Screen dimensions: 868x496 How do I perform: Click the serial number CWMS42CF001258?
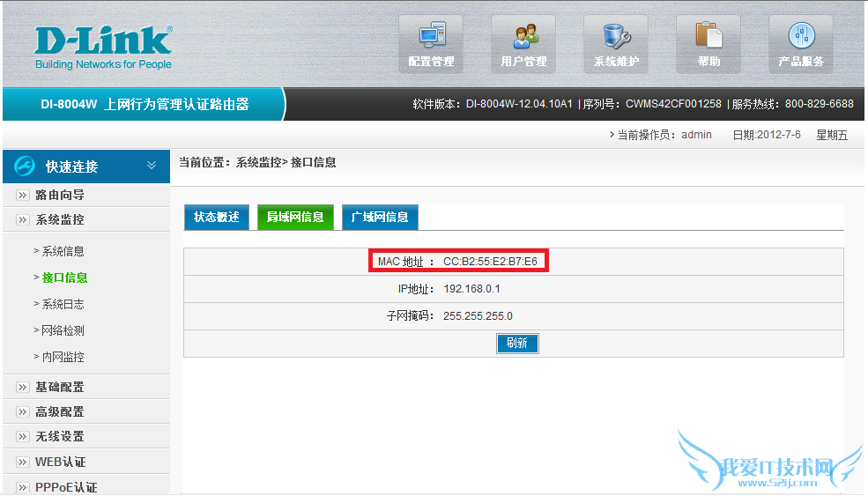(x=674, y=104)
